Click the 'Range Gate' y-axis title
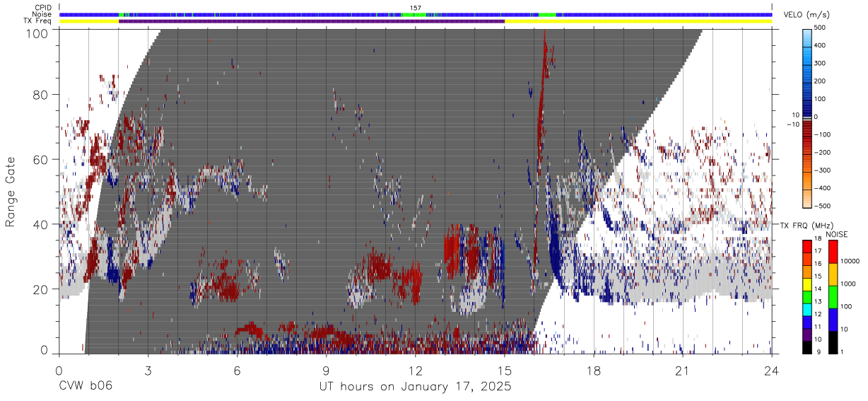The height and width of the screenshot is (401, 868). pos(11,192)
